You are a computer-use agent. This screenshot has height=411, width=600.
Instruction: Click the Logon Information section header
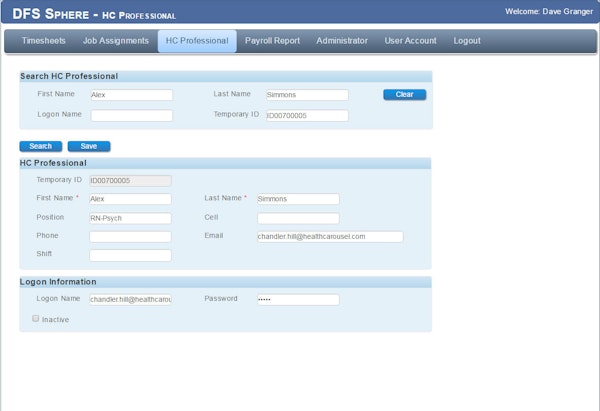[x=225, y=282]
